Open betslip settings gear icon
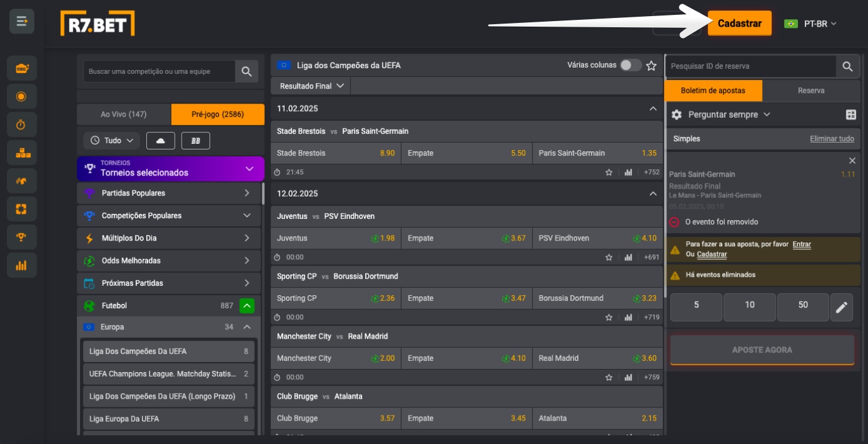Image resolution: width=868 pixels, height=444 pixels. coord(676,115)
